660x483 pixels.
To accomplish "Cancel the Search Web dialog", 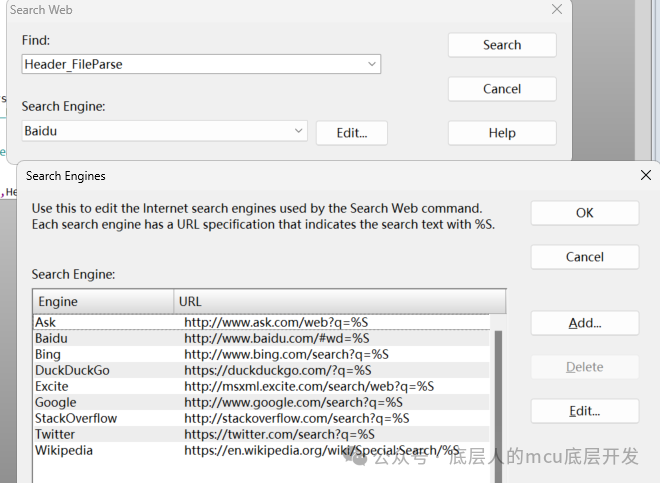I will 501,89.
